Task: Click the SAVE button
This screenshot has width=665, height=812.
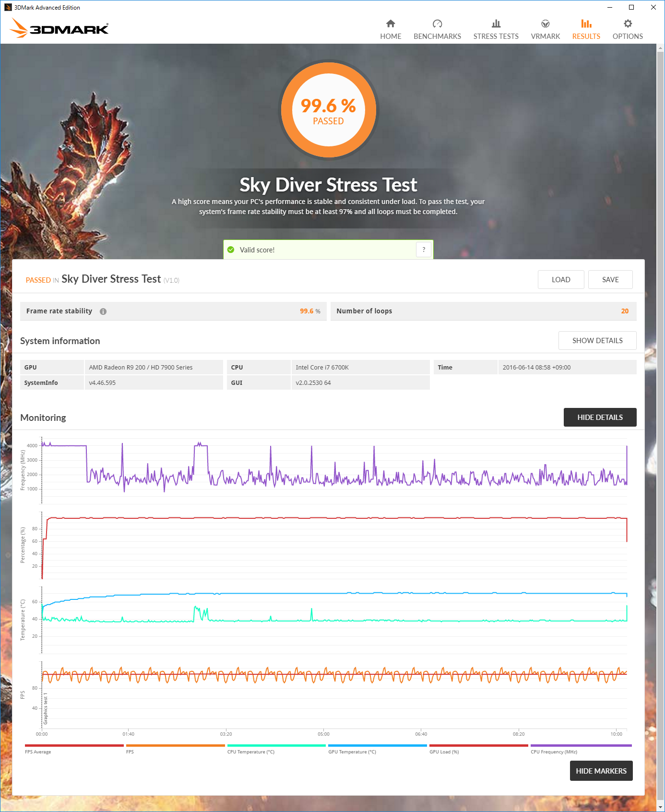Action: 610,280
